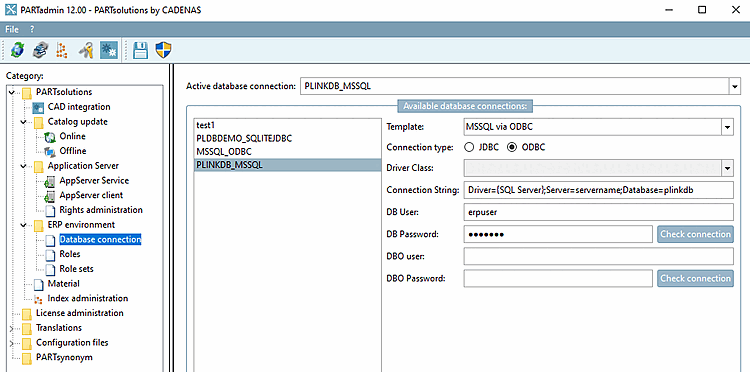Open the Driver Class dropdown
Screen dimensions: 750x372
[x=728, y=168]
